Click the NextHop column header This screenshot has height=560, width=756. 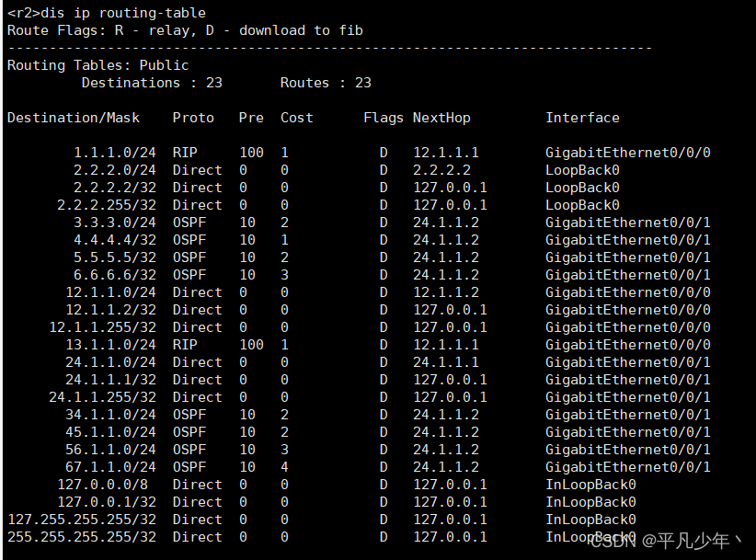coord(441,118)
